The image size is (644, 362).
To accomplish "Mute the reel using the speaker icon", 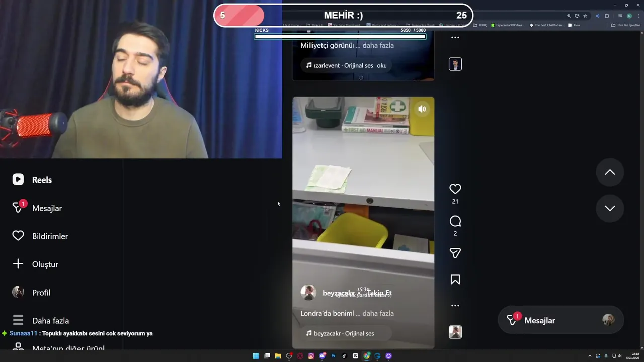I will click(x=422, y=109).
